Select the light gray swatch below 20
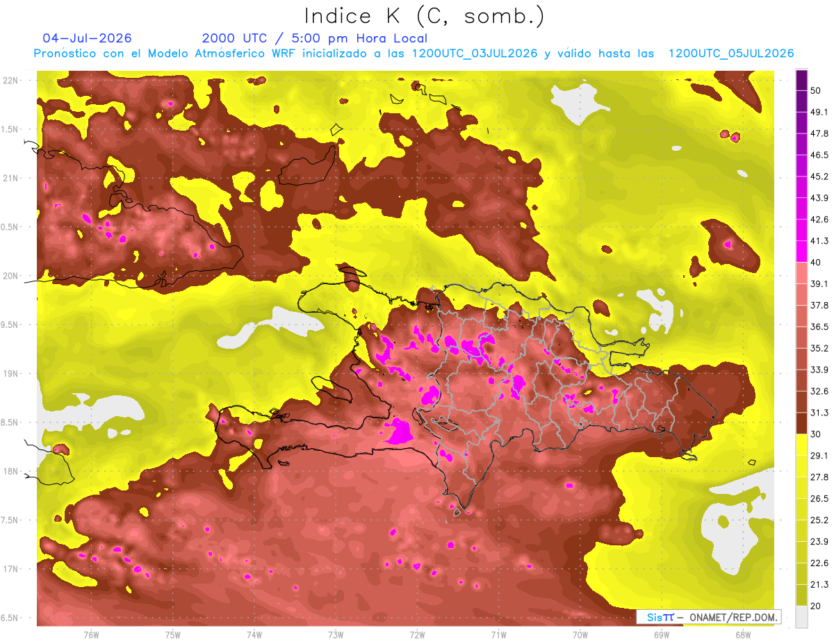 [x=801, y=616]
